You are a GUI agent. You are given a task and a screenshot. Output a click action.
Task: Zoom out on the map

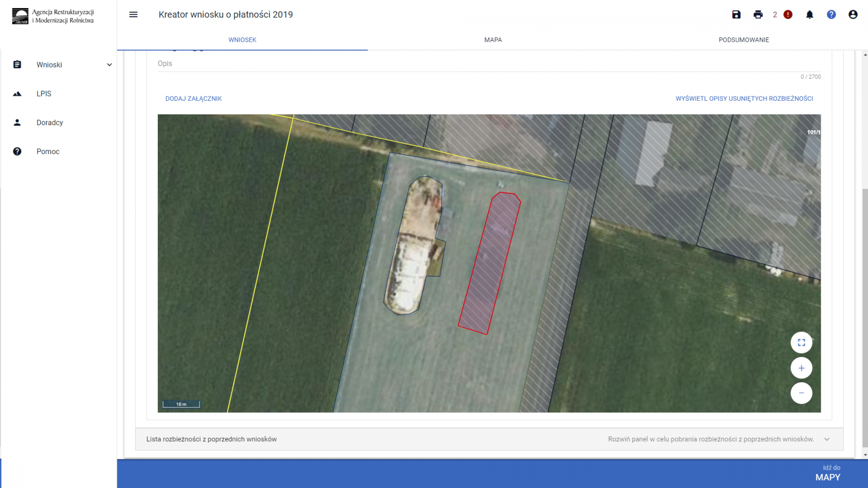[801, 393]
